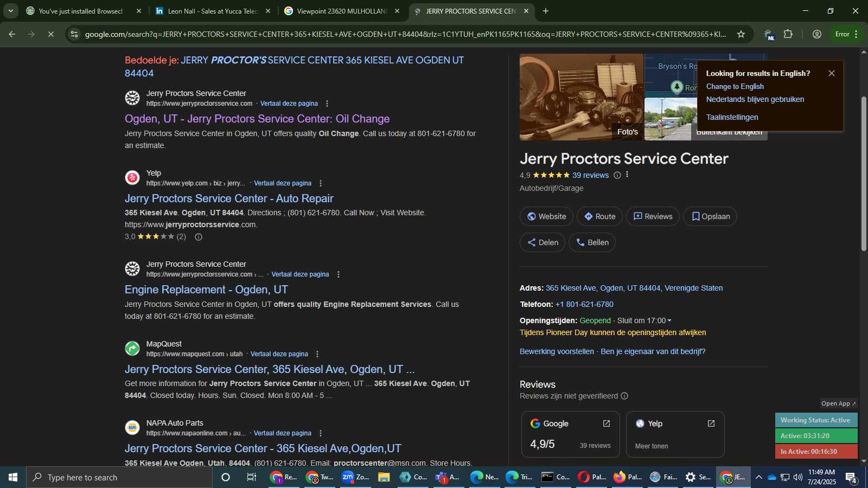Open Yelp Auto Repair result
Screen dimensions: 868x488
pos(229,198)
